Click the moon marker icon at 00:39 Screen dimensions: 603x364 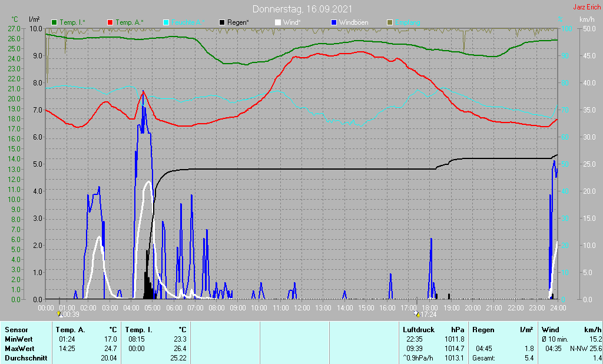59,314
